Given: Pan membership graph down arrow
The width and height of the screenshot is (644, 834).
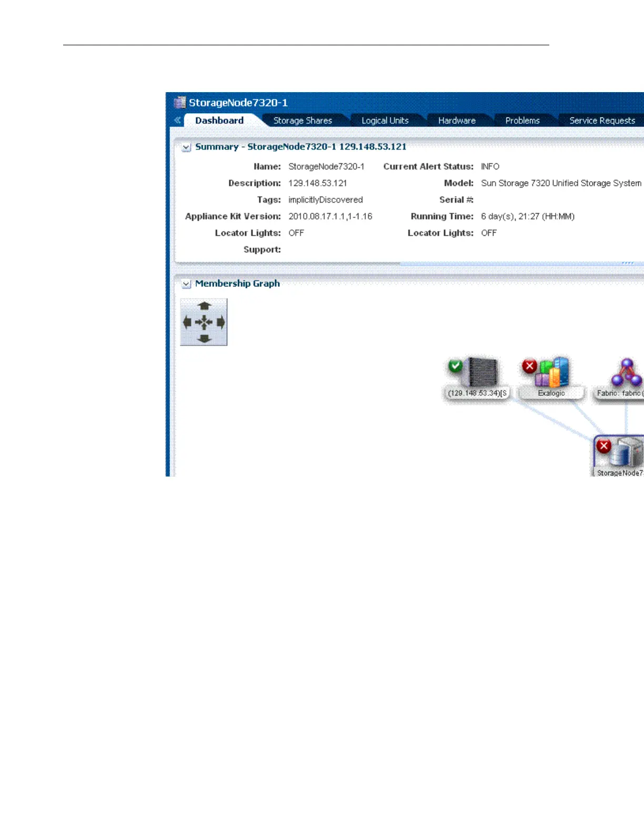Looking at the screenshot, I should [x=204, y=339].
